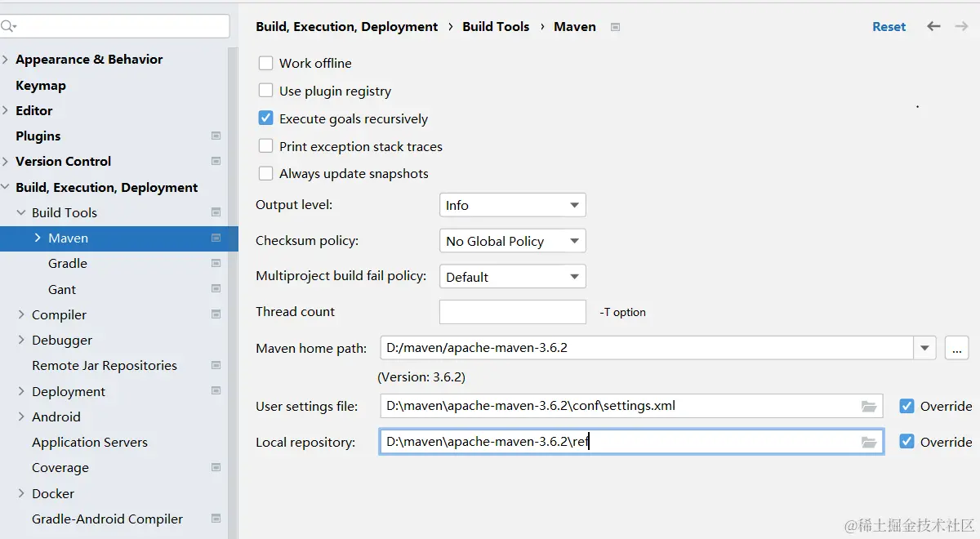Screen dimensions: 980x539
Task: Click project-level icon beside Gradle-Android Compiler
Action: 216,519
